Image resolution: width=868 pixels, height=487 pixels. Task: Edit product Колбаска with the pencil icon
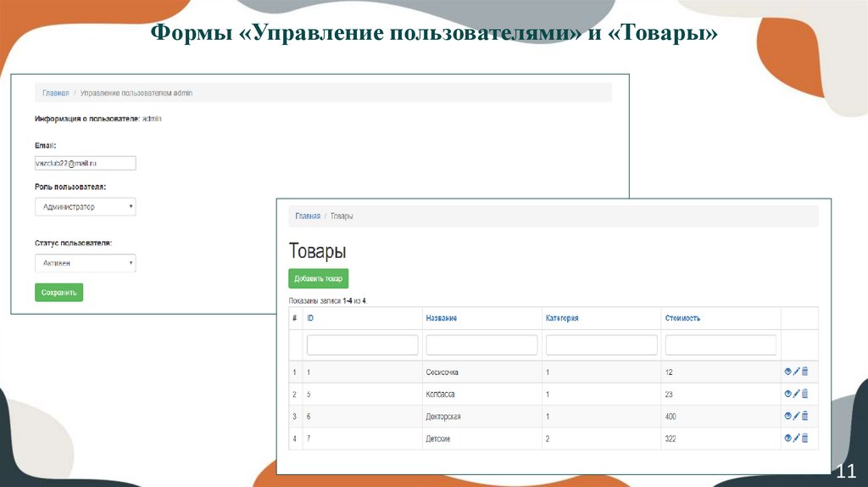[796, 394]
